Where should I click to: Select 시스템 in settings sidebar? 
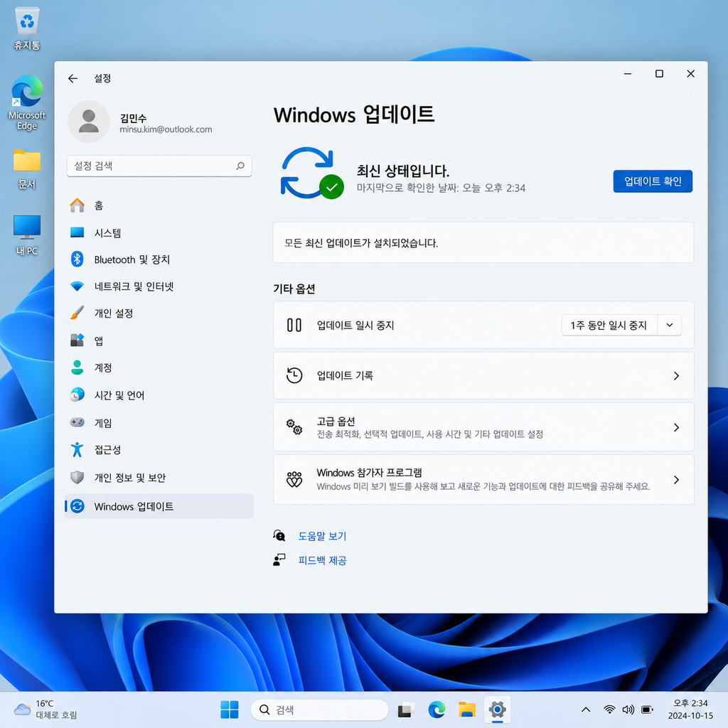159,232
